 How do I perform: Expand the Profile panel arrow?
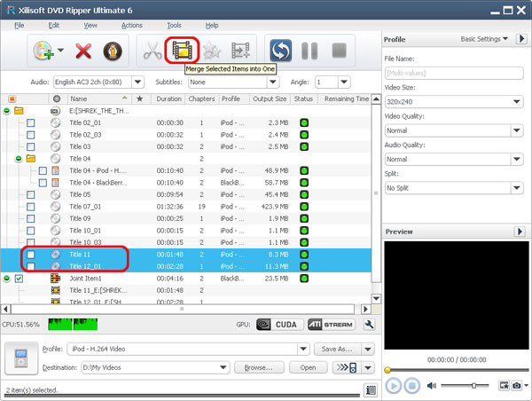pyautogui.click(x=522, y=39)
